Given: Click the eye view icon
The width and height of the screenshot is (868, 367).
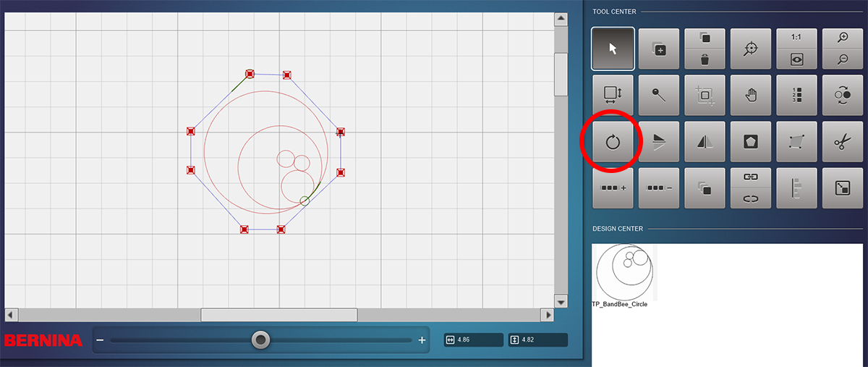Looking at the screenshot, I should [796, 59].
